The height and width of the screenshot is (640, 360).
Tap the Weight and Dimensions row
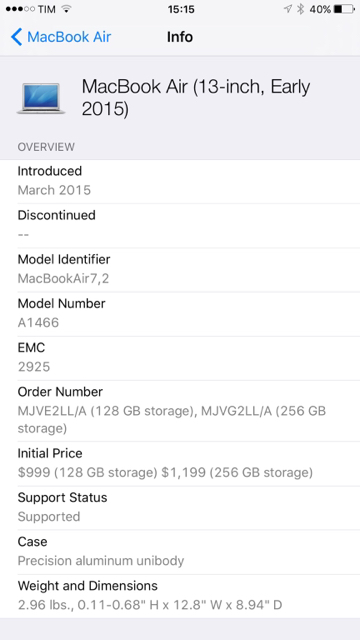[180, 596]
